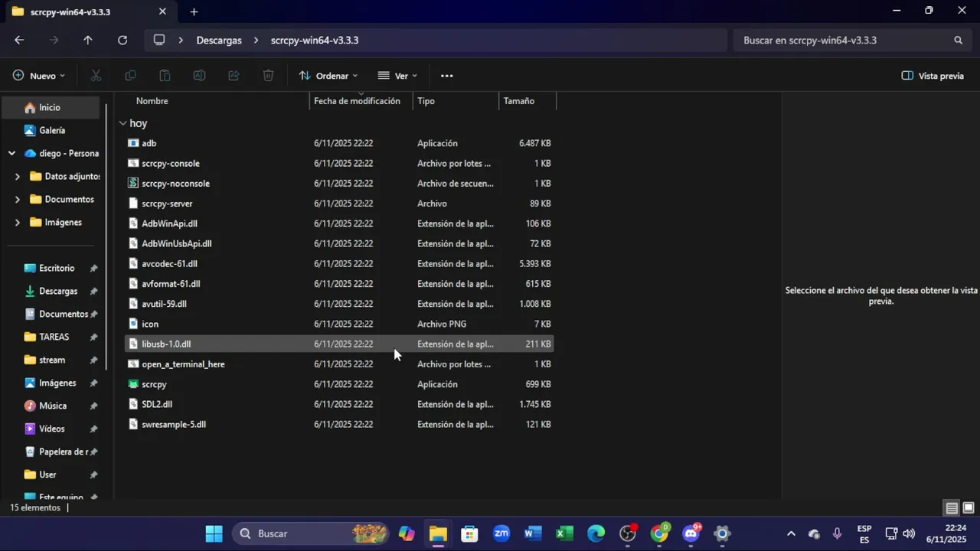
Task: Expand Imágenes under diego - Personal
Action: 18,222
